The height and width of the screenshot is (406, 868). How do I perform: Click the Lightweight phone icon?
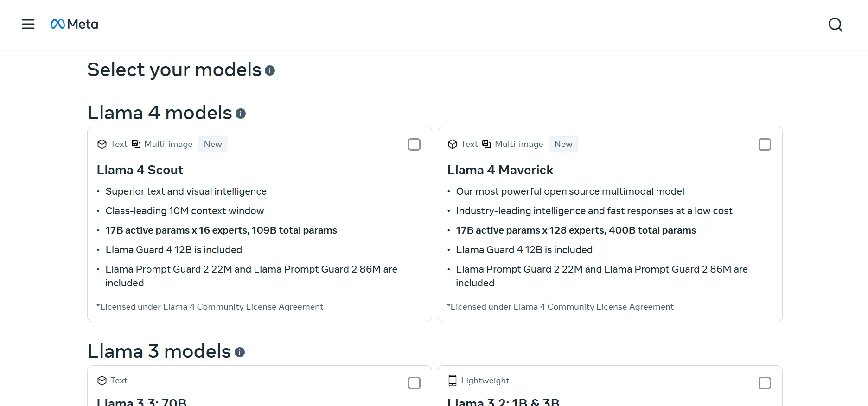(x=453, y=381)
